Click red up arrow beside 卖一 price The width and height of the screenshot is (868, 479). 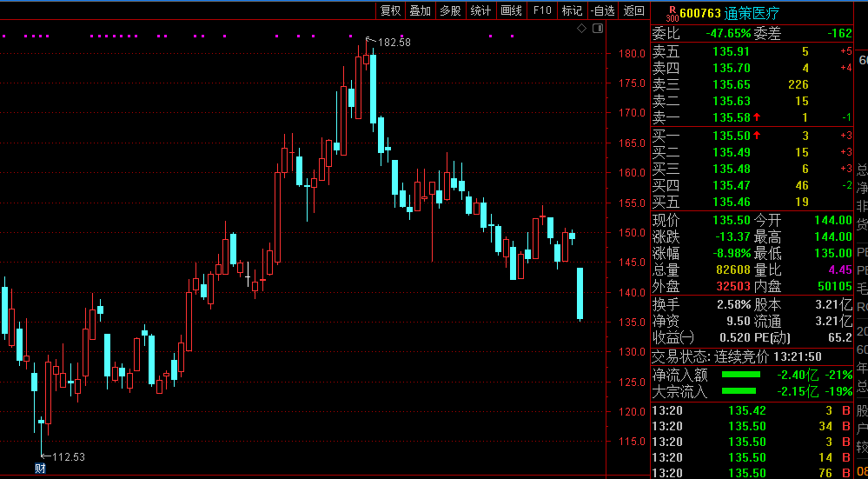click(756, 117)
